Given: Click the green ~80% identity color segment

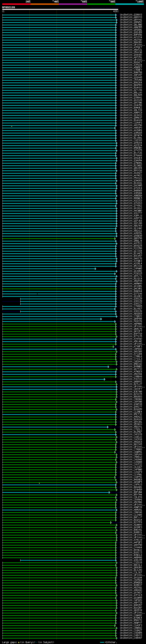Looking at the screenshot, I should coord(101,4).
